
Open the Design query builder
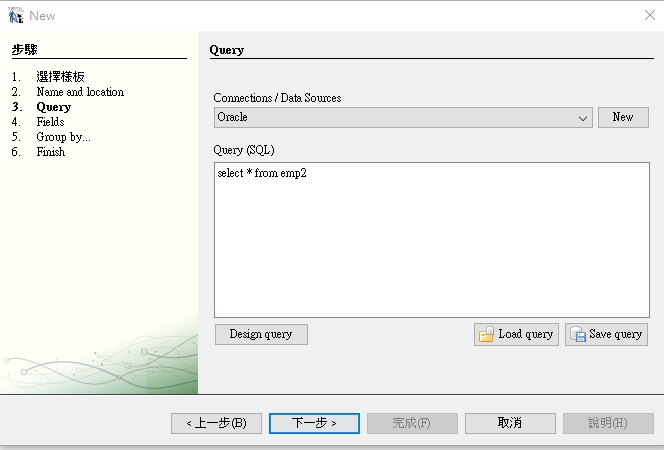(x=261, y=334)
